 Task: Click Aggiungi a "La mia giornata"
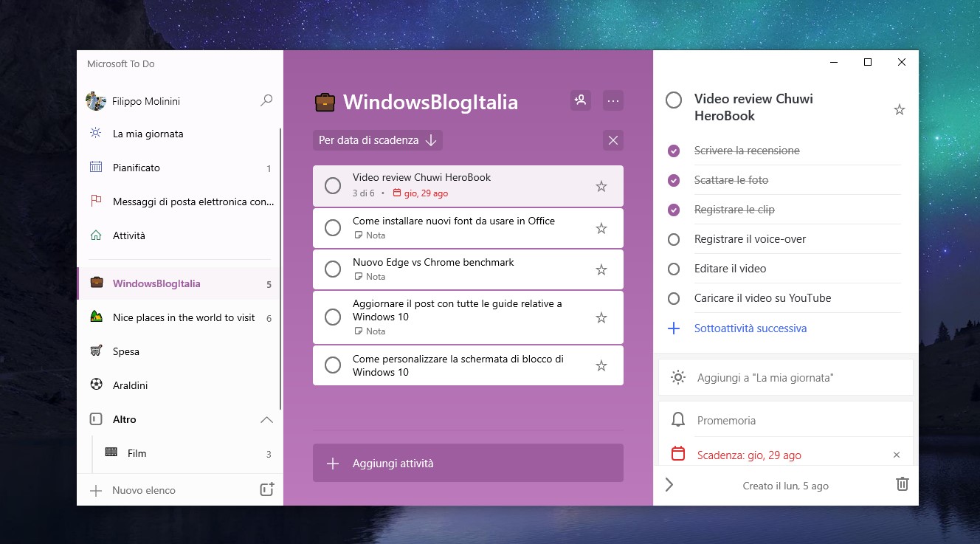(x=786, y=377)
